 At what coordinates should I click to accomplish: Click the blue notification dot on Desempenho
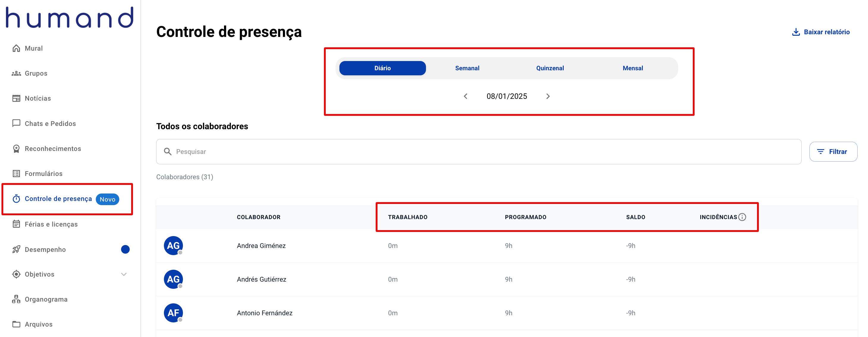(125, 249)
